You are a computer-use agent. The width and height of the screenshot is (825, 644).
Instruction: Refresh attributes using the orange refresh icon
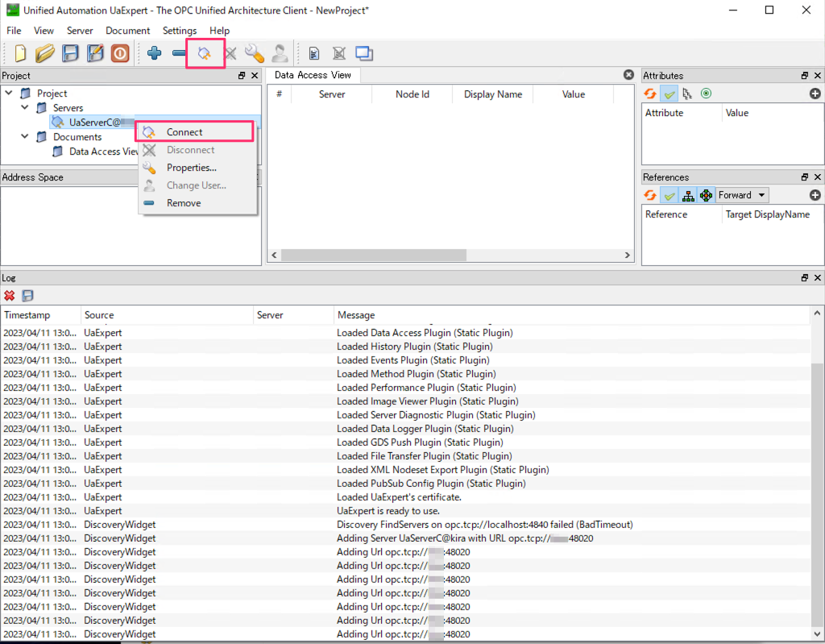tap(650, 93)
